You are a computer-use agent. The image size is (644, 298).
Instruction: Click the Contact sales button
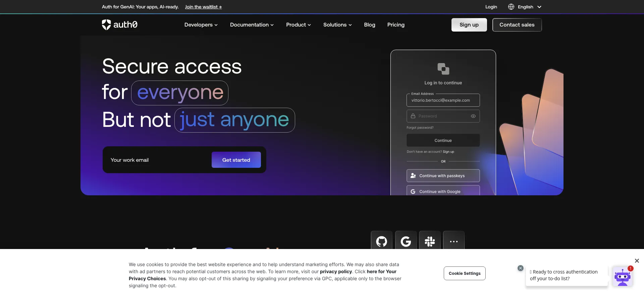[517, 25]
